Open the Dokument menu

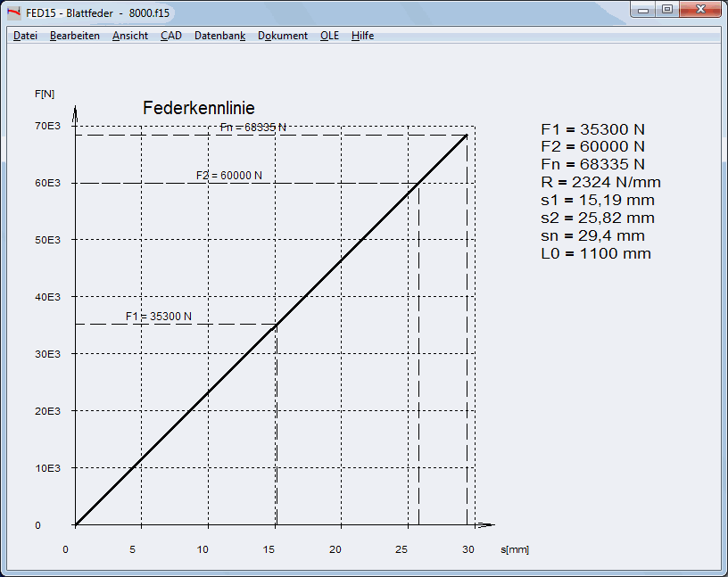[283, 36]
